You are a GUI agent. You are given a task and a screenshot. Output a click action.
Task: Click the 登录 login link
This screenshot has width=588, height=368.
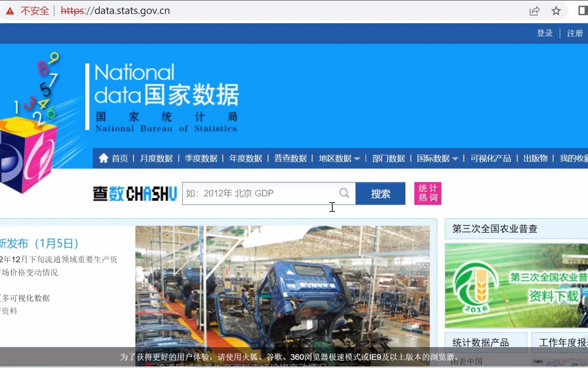(x=544, y=33)
